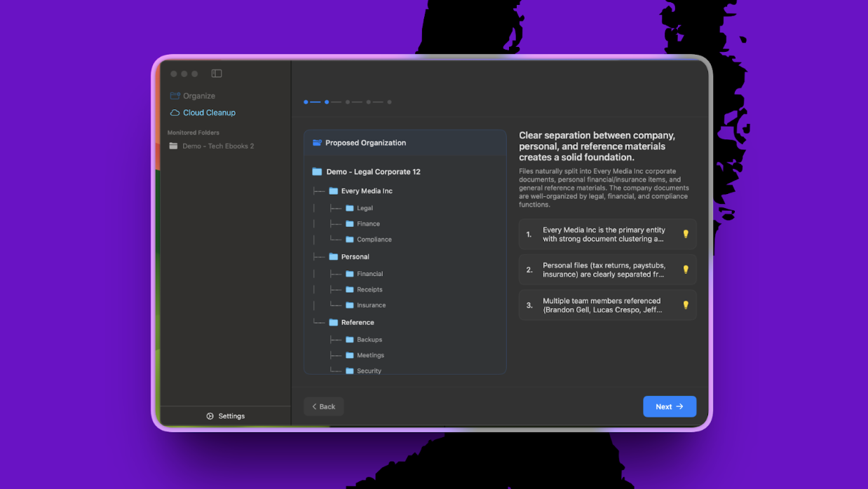Image resolution: width=868 pixels, height=489 pixels.
Task: Select Organize in the sidebar
Action: [x=198, y=95]
